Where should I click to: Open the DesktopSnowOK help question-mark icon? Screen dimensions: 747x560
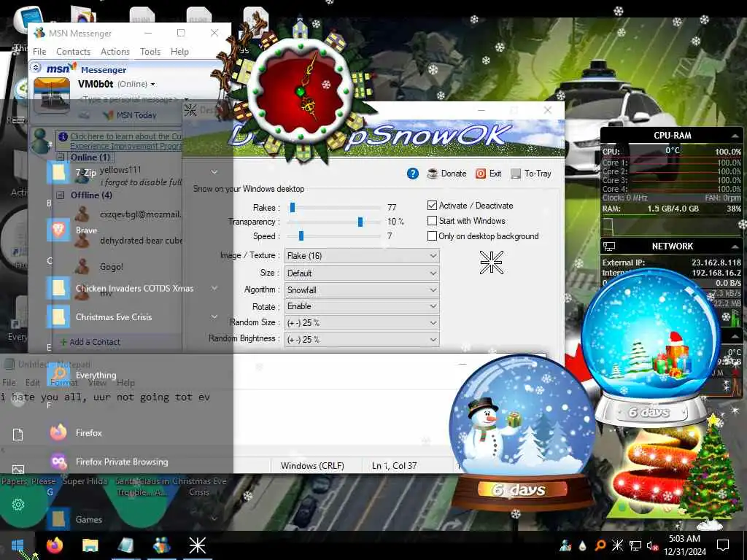pyautogui.click(x=413, y=174)
